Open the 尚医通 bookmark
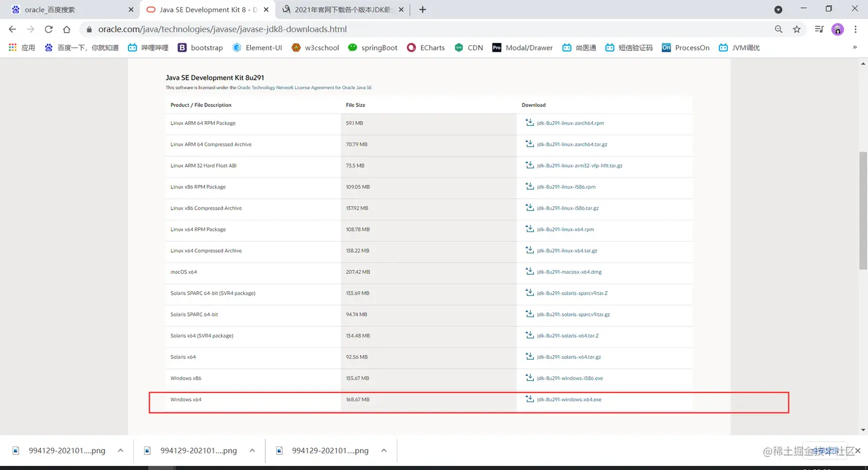The width and height of the screenshot is (868, 470). pos(579,48)
